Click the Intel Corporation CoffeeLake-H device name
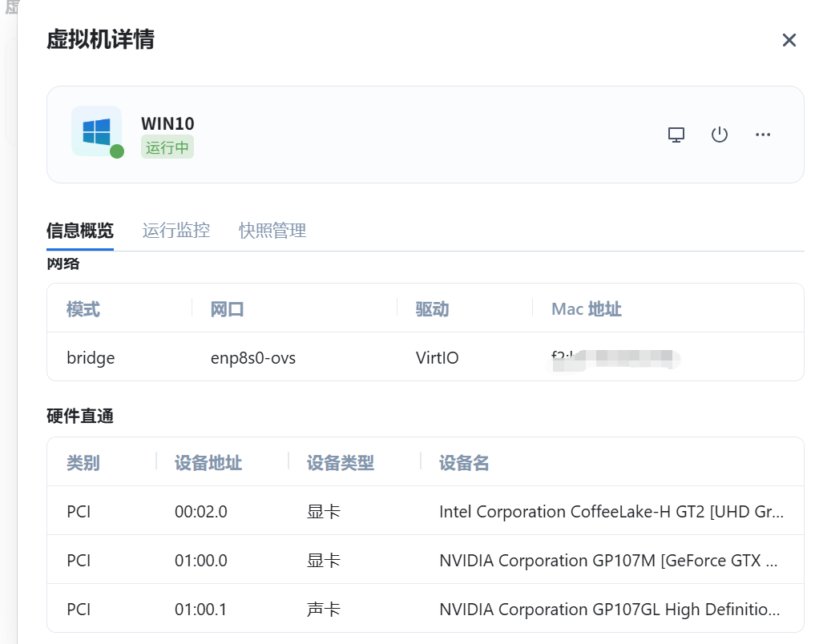Image resolution: width=819 pixels, height=644 pixels. pyautogui.click(x=611, y=512)
